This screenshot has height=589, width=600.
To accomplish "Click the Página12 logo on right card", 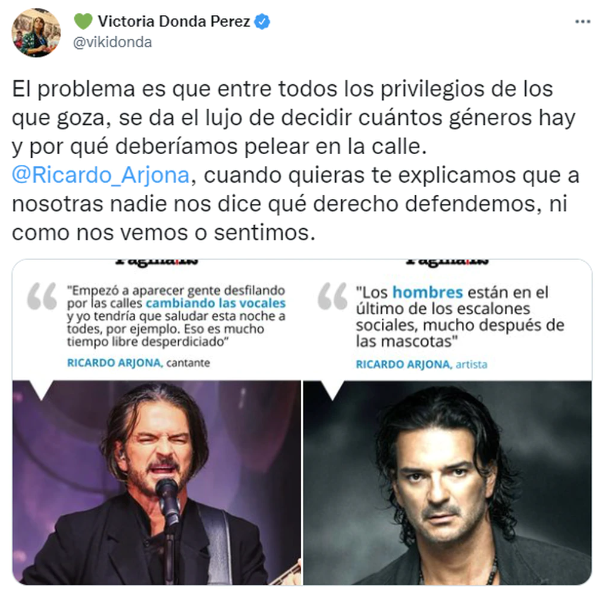I will coord(447,263).
